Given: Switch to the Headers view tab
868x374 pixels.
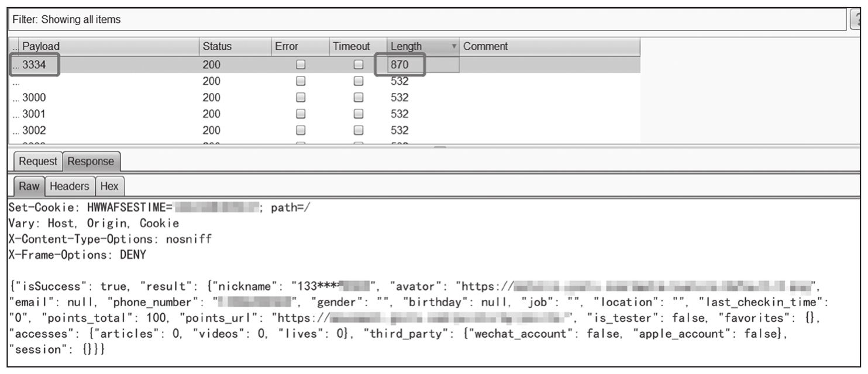Looking at the screenshot, I should 69,186.
